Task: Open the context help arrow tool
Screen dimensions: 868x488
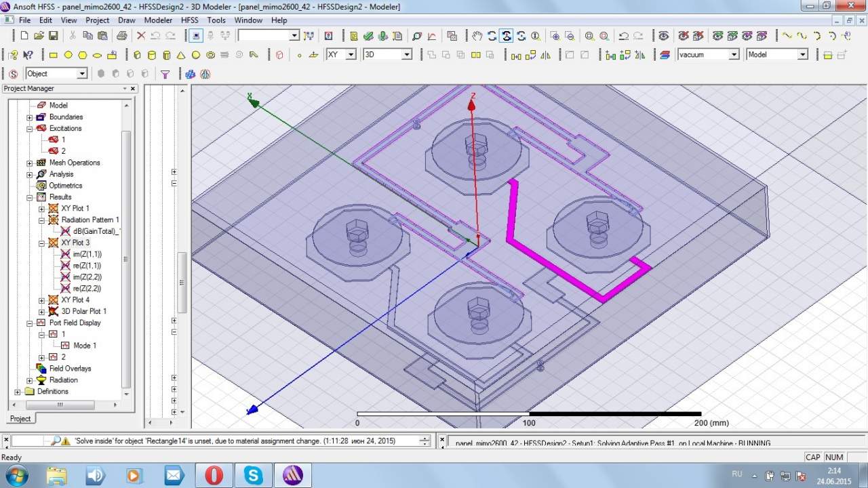Action: [28, 55]
